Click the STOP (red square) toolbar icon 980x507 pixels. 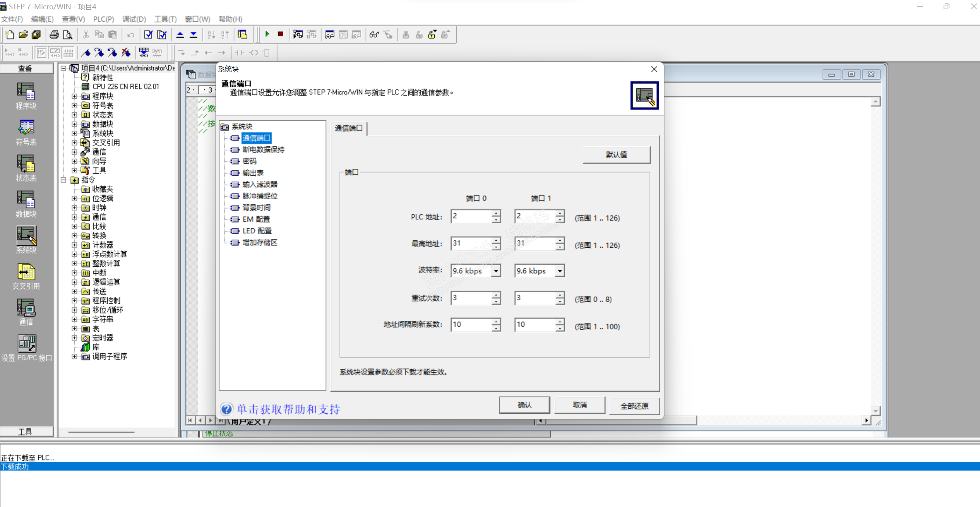click(x=281, y=34)
